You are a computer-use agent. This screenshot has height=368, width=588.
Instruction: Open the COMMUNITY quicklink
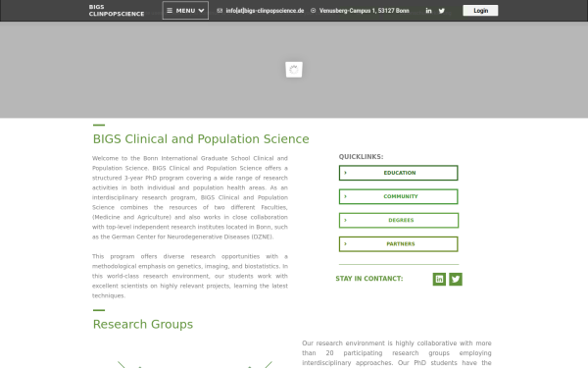(398, 196)
